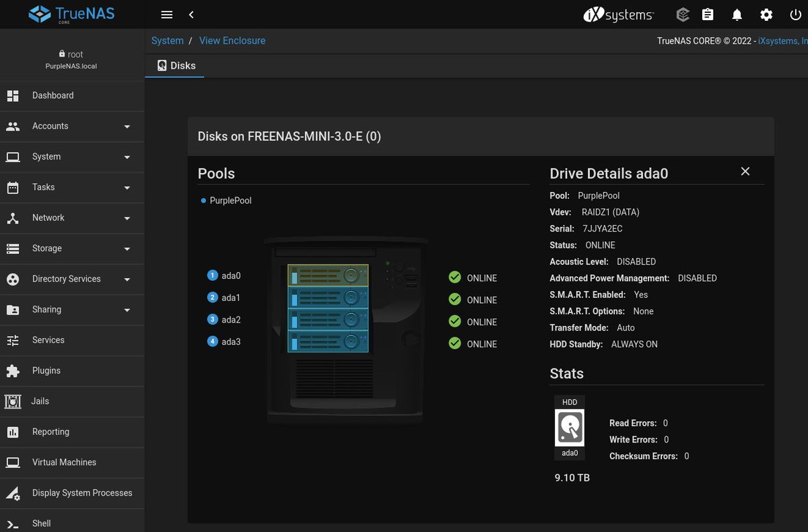Open the Dashboard page
This screenshot has width=808, height=532.
tap(72, 96)
